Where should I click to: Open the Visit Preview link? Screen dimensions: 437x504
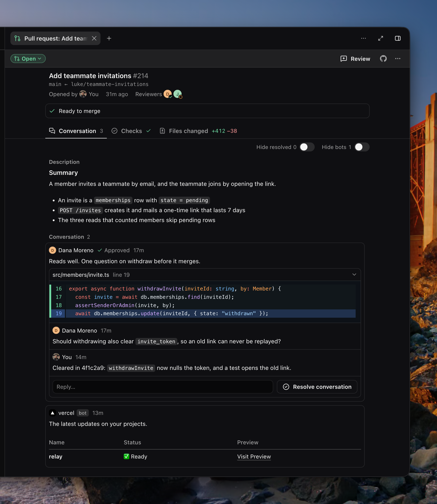tap(254, 456)
